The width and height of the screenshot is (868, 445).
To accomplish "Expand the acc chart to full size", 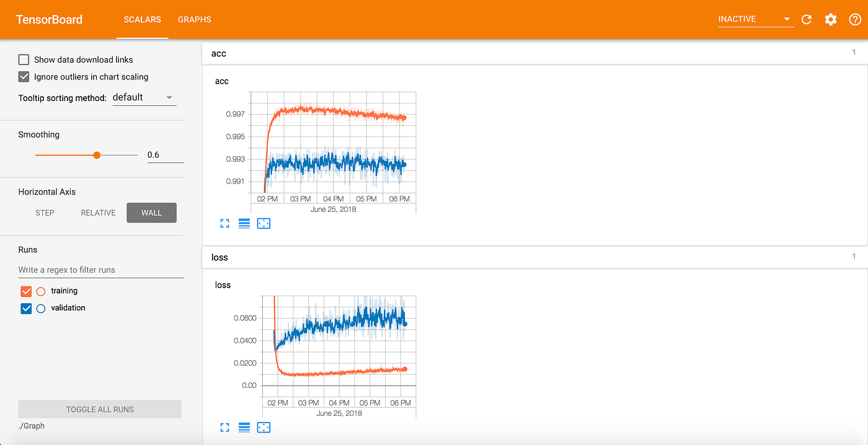I will coord(224,223).
